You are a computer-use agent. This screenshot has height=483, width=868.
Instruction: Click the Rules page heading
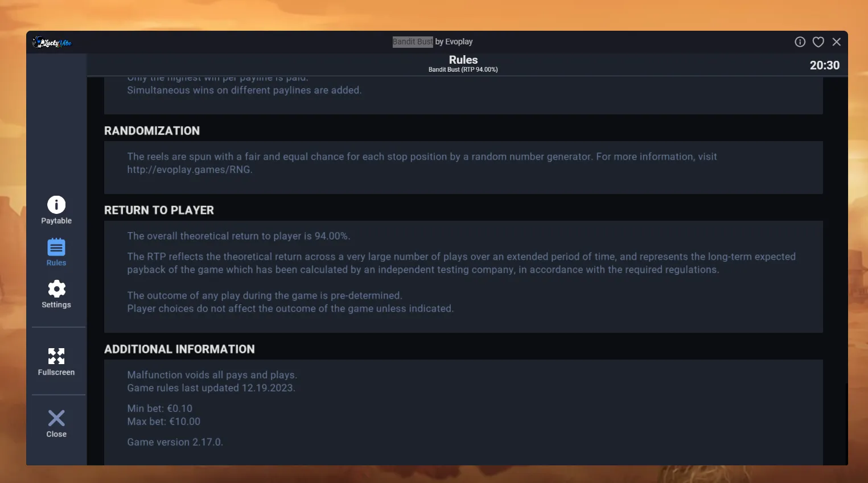(x=463, y=60)
